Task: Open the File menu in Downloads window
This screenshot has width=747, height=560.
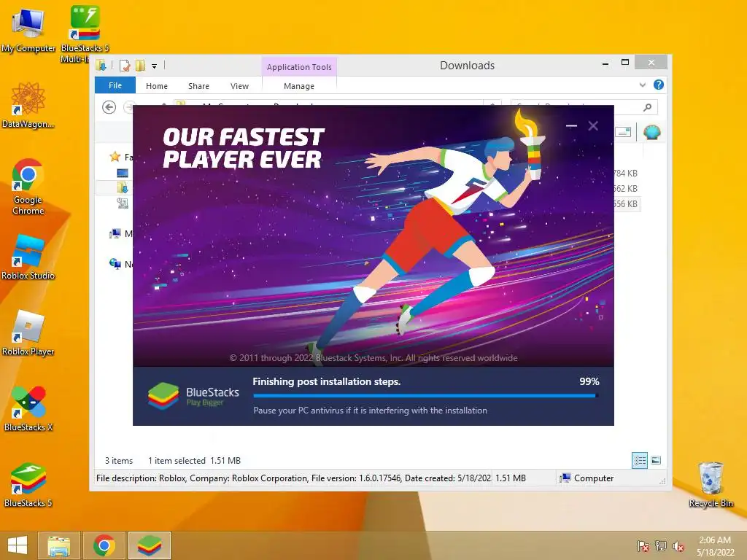Action: 115,85
